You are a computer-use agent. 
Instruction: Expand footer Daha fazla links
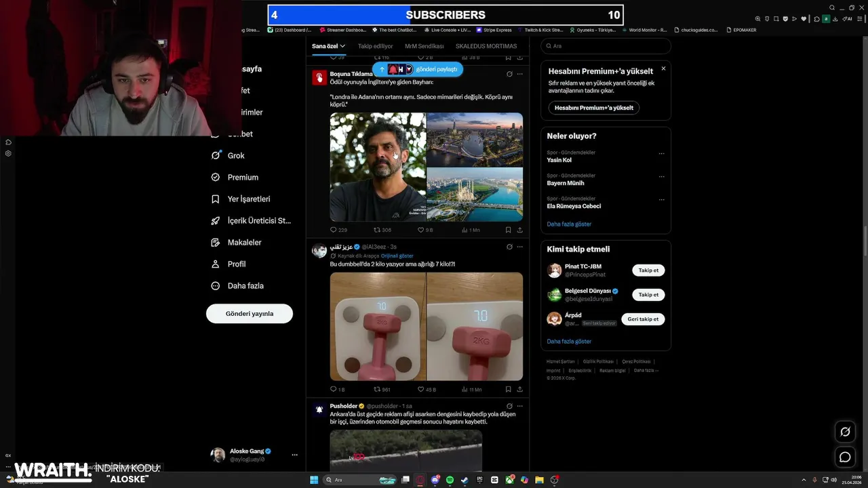pos(646,371)
